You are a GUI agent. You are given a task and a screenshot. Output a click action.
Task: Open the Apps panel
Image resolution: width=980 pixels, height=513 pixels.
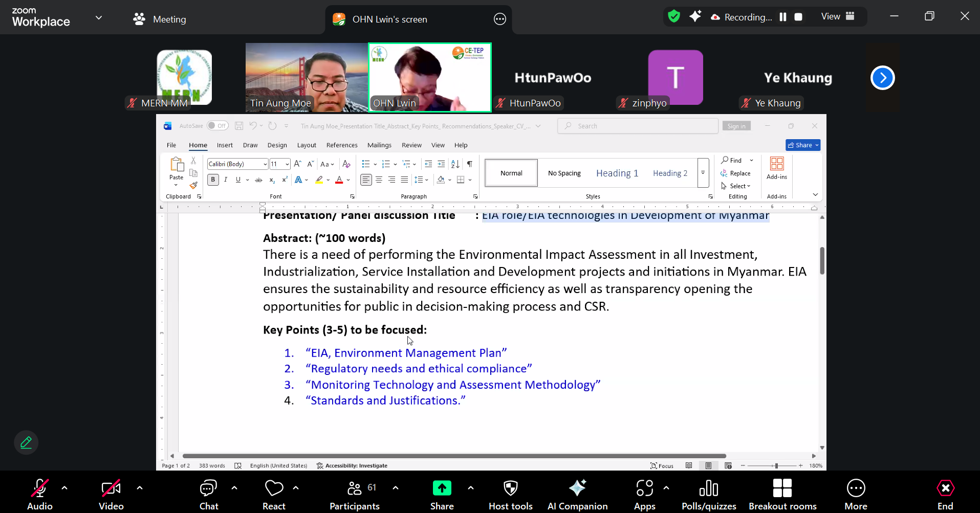(644, 494)
